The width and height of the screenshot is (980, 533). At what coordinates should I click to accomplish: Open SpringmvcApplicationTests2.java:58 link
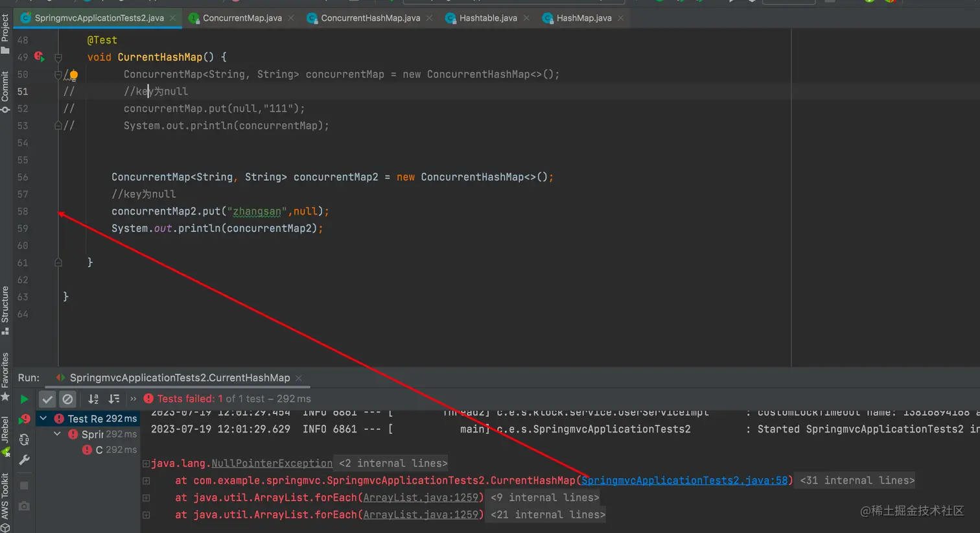pos(684,480)
